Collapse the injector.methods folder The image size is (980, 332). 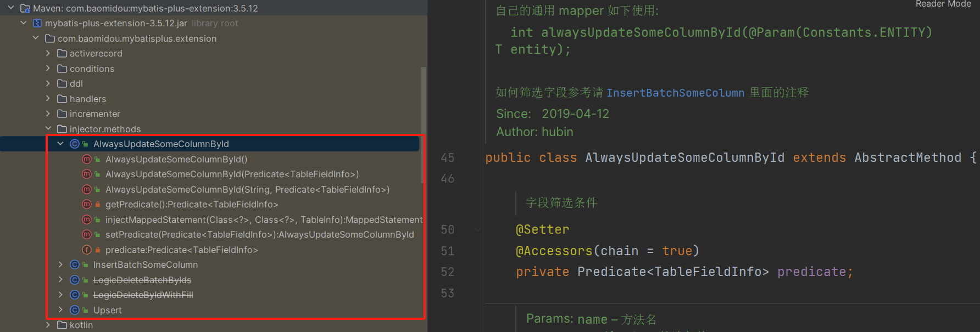(48, 129)
